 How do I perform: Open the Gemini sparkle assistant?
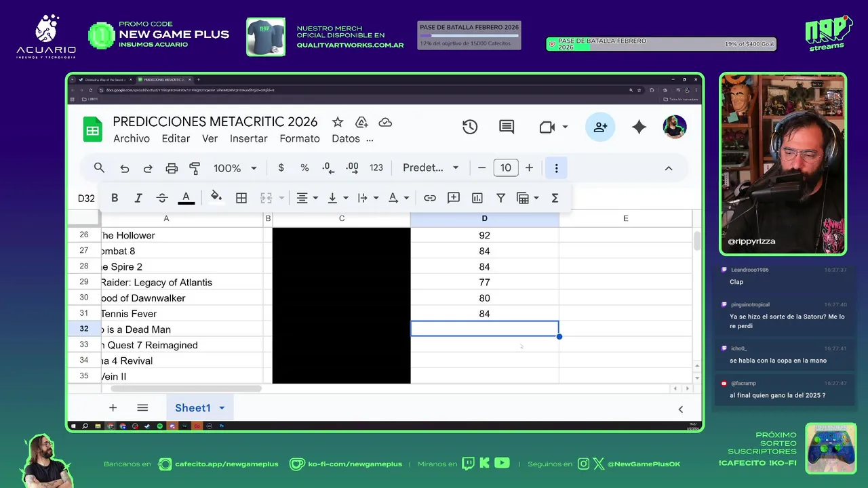pyautogui.click(x=639, y=127)
